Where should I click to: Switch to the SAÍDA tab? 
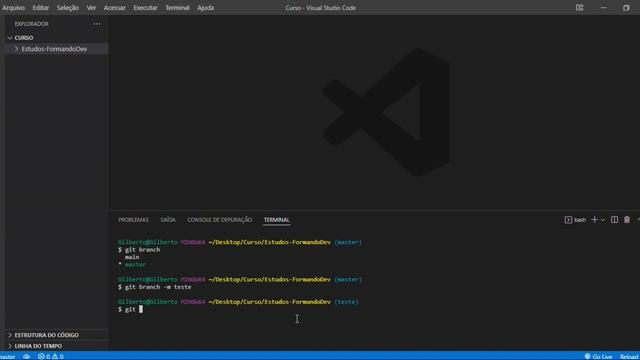click(168, 220)
